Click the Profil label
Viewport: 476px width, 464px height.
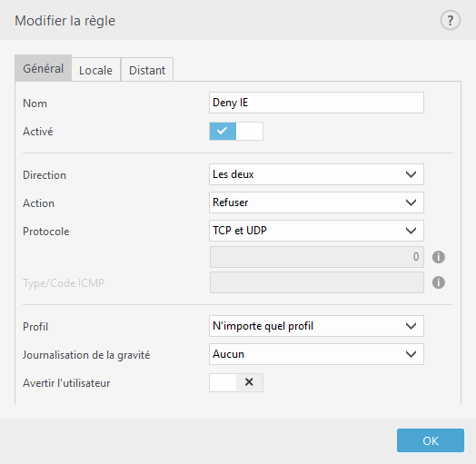tap(35, 327)
